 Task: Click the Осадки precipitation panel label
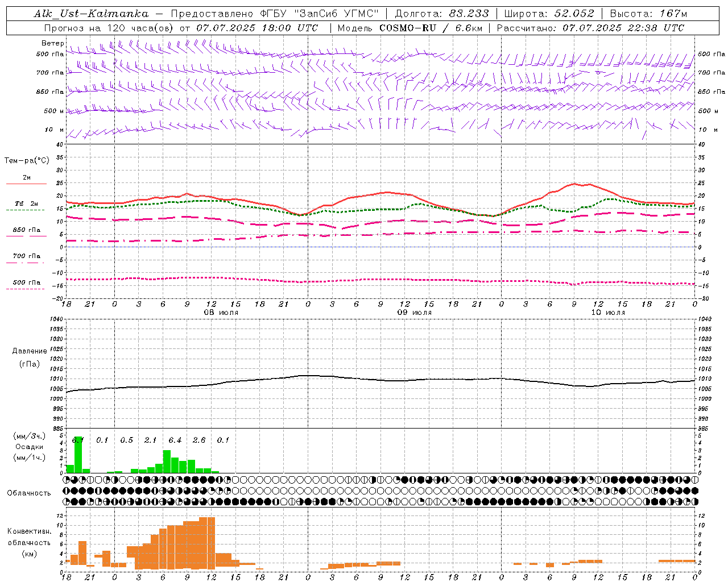[x=30, y=447]
